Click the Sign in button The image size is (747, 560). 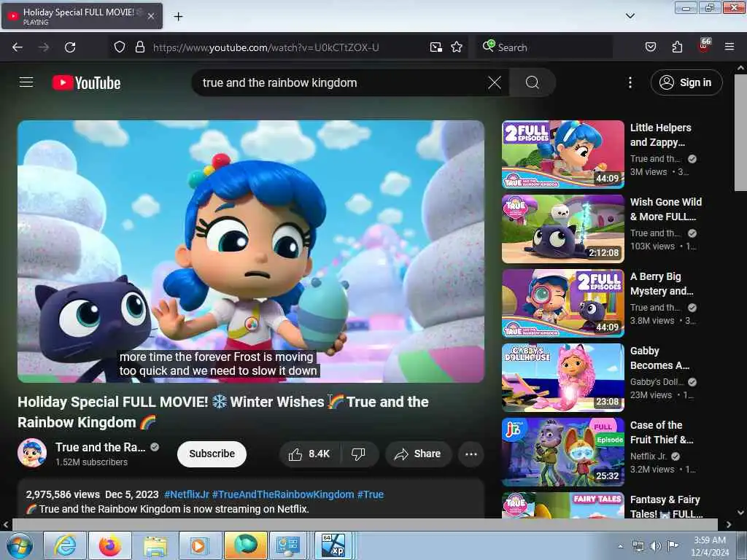(x=686, y=82)
